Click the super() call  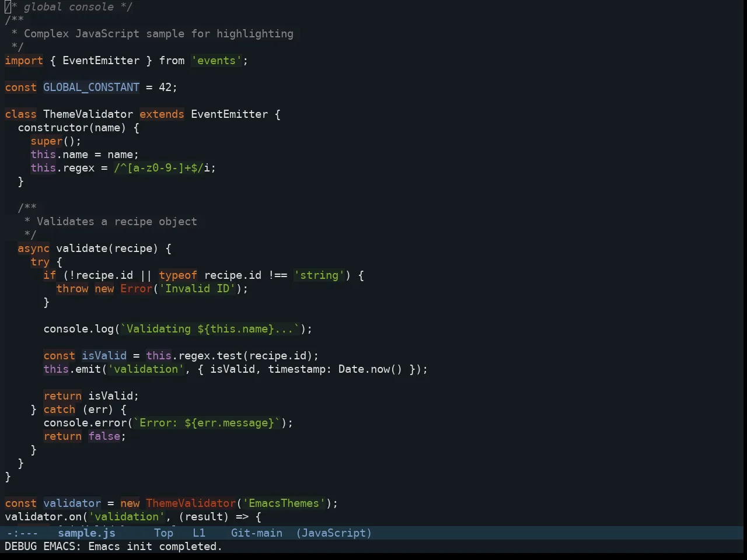click(x=56, y=141)
